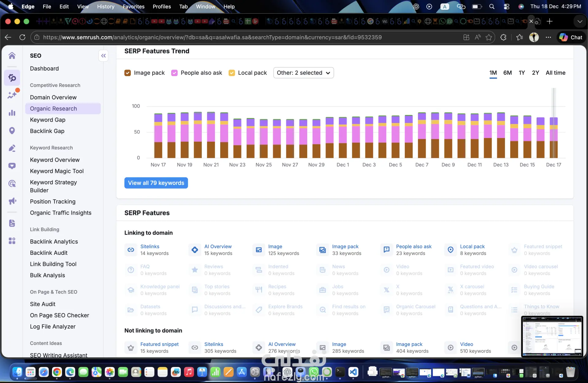Click the browser refresh icon
This screenshot has height=383, width=588.
click(x=22, y=37)
